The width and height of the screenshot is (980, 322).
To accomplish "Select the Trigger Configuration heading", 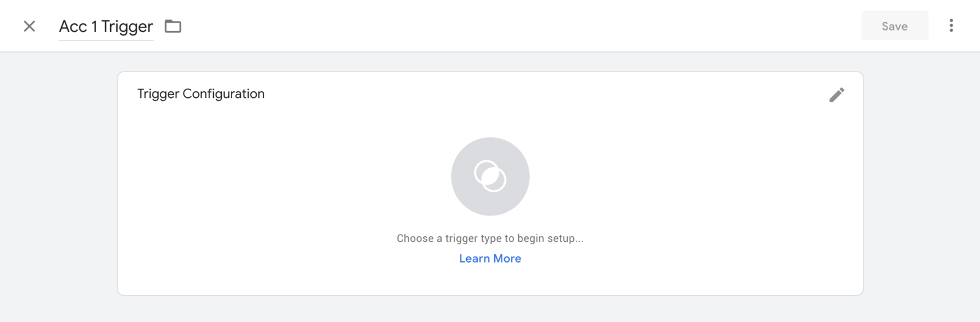I will coord(201,94).
